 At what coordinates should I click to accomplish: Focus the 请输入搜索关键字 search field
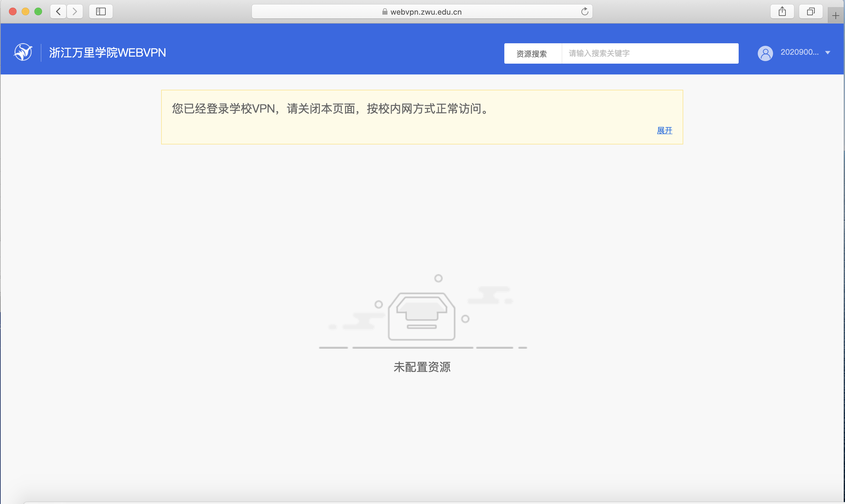(650, 53)
